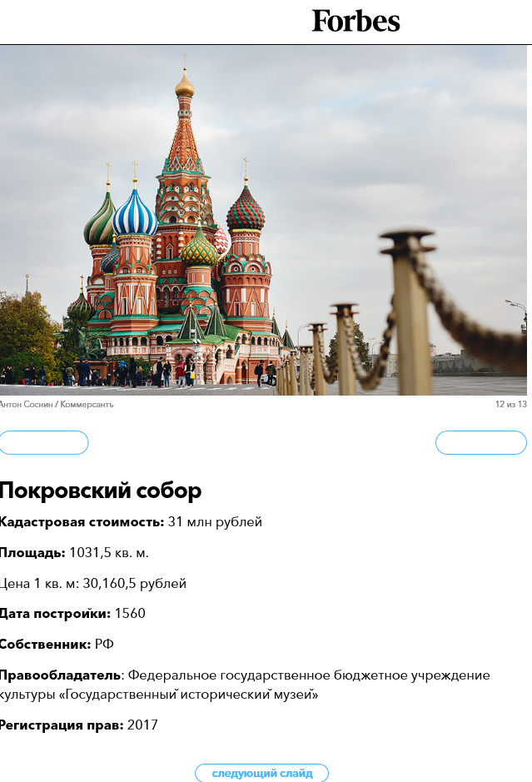Image resolution: width=532 pixels, height=782 pixels.
Task: Click the blank pill button on the right
Action: [x=480, y=443]
